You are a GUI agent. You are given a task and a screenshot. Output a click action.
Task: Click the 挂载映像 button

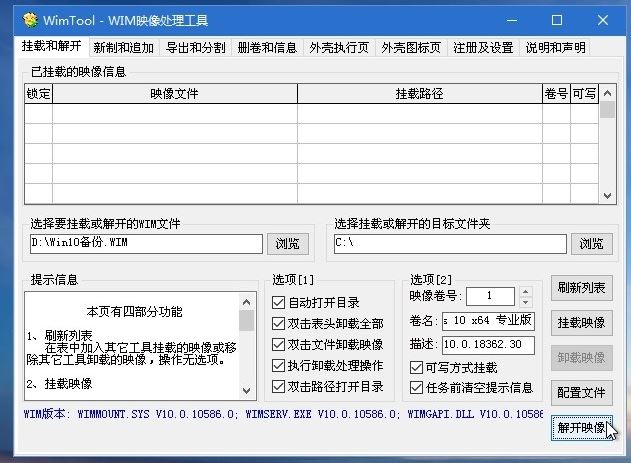pyautogui.click(x=581, y=323)
